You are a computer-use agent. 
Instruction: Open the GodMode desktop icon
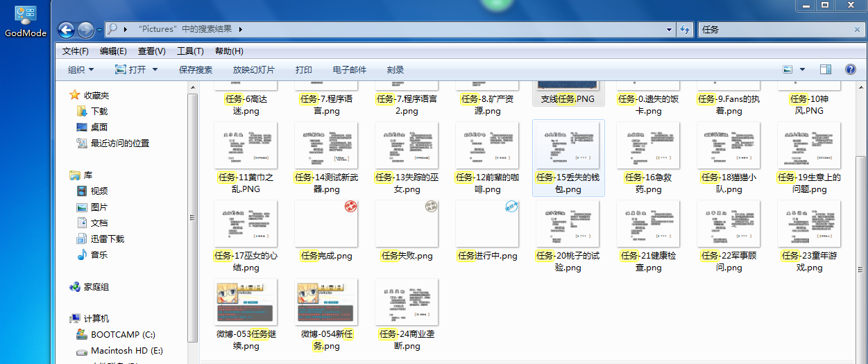click(x=25, y=20)
